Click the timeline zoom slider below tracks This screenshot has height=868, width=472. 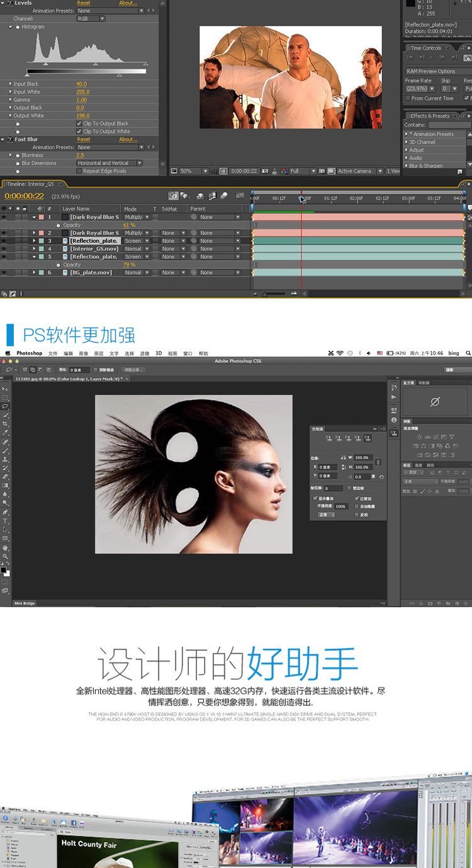coord(274,294)
